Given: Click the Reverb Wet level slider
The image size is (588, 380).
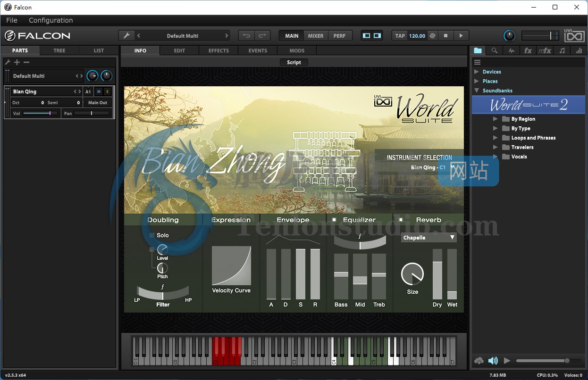Looking at the screenshot, I should tap(452, 274).
